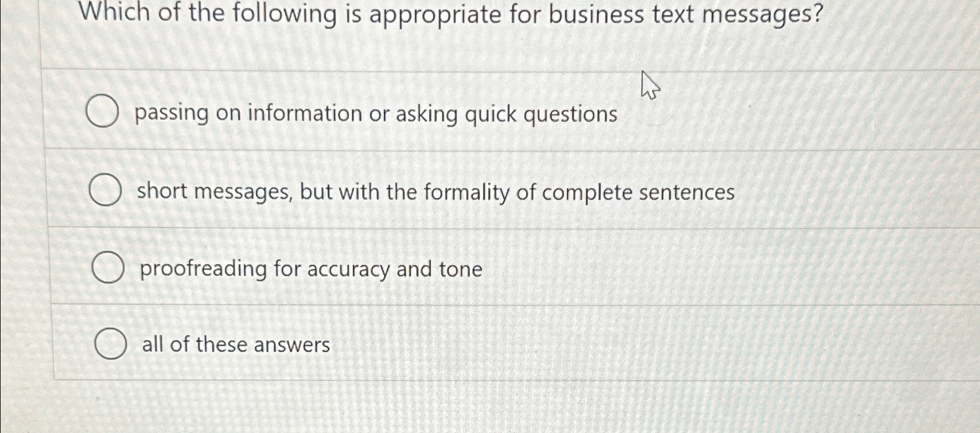This screenshot has width=980, height=433.
Task: Select the radio button for 'short messages' option
Action: coord(106,190)
